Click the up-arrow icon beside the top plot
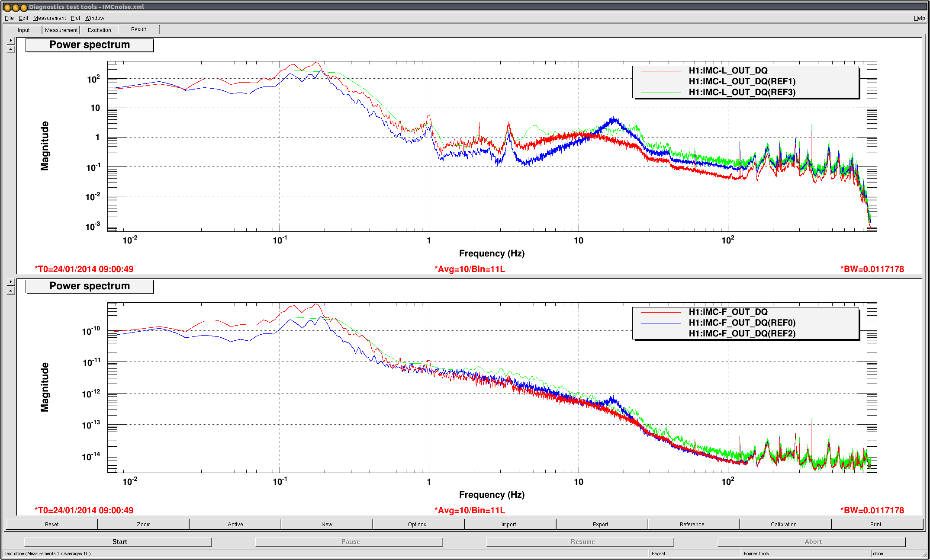 [11, 49]
